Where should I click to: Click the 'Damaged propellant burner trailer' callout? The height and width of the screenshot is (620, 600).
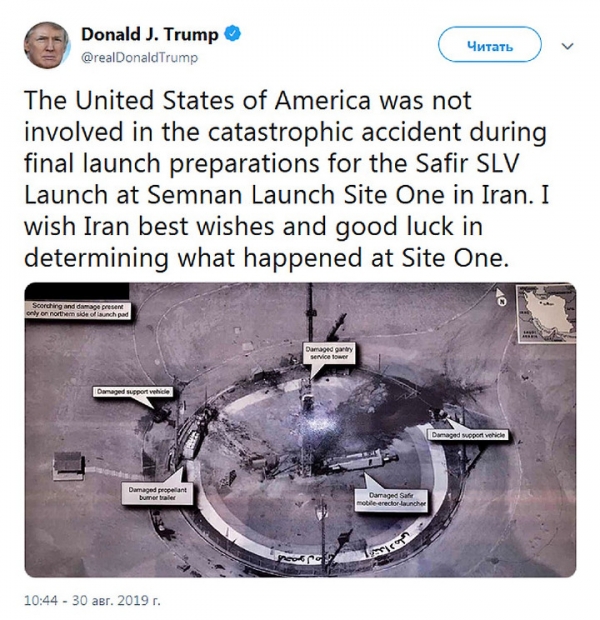click(x=157, y=494)
